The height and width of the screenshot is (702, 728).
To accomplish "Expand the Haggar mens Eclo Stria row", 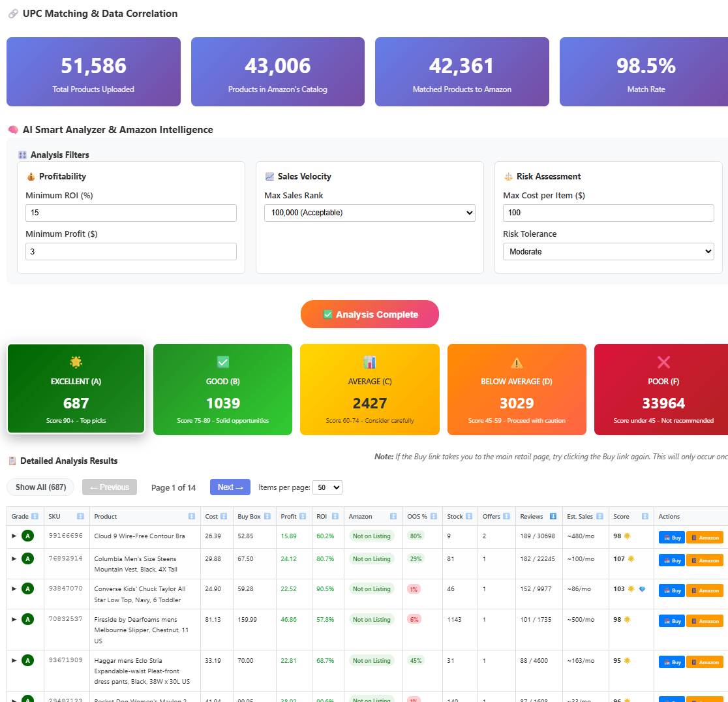I will 14,660.
